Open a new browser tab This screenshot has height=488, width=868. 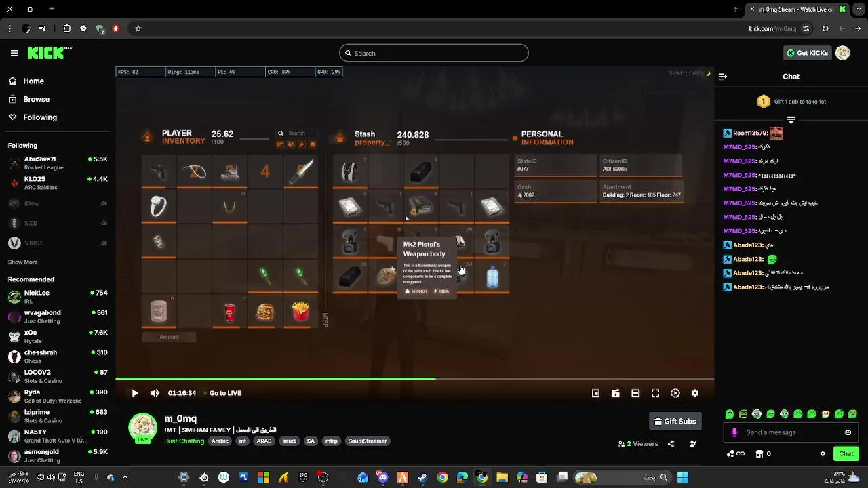(736, 9)
